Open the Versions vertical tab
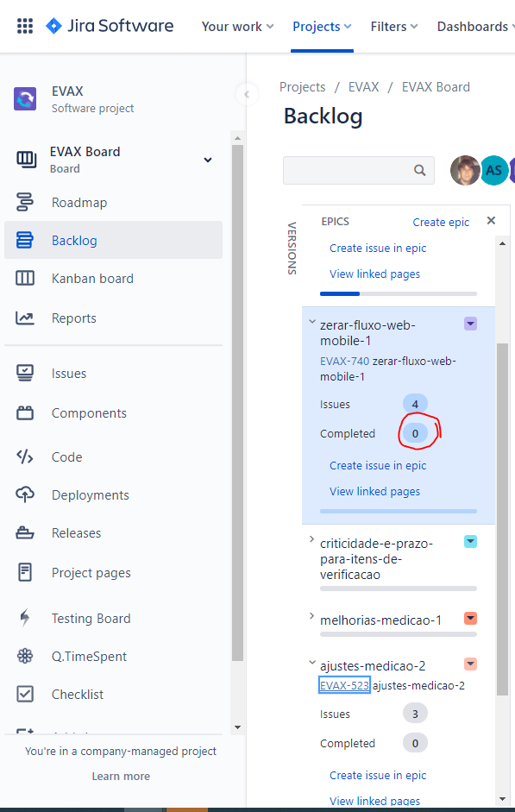515x812 pixels. (x=292, y=249)
